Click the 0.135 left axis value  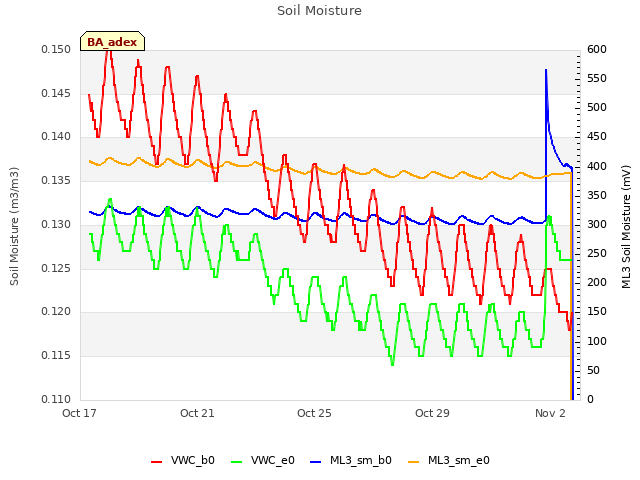click(x=56, y=180)
